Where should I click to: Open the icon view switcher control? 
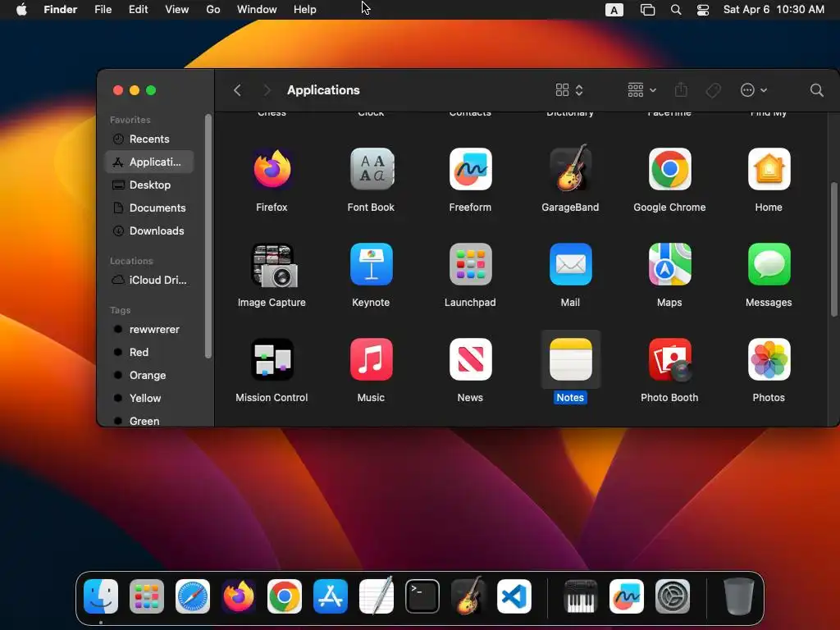point(569,90)
